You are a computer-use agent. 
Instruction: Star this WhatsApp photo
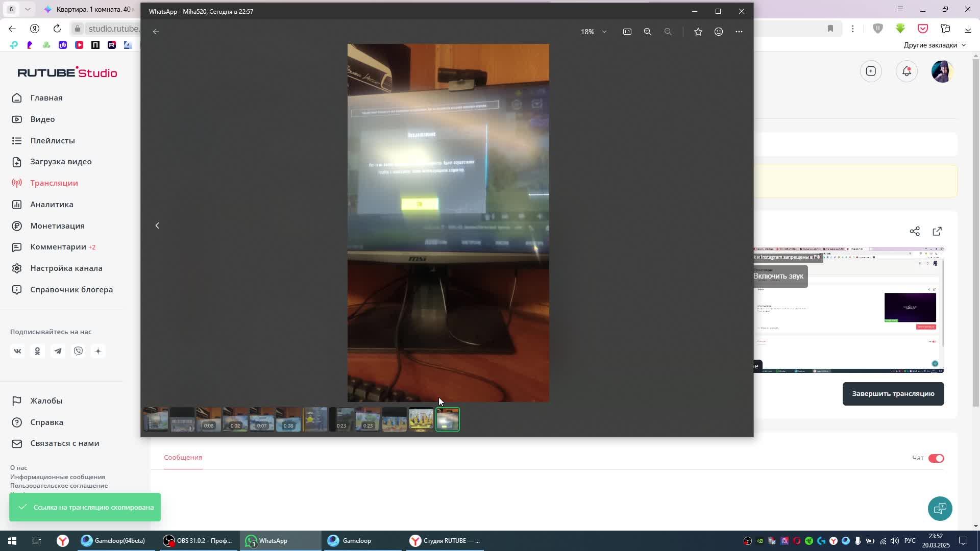pyautogui.click(x=698, y=32)
